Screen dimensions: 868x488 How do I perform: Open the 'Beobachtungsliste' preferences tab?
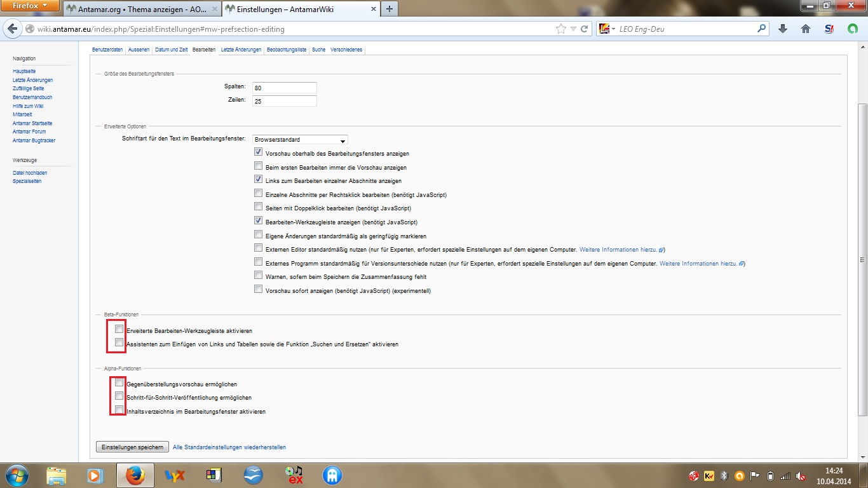pyautogui.click(x=287, y=50)
